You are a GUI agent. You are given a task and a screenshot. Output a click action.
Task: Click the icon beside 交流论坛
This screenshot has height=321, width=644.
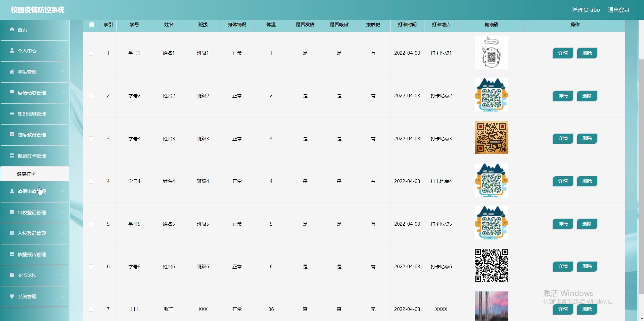tap(12, 275)
